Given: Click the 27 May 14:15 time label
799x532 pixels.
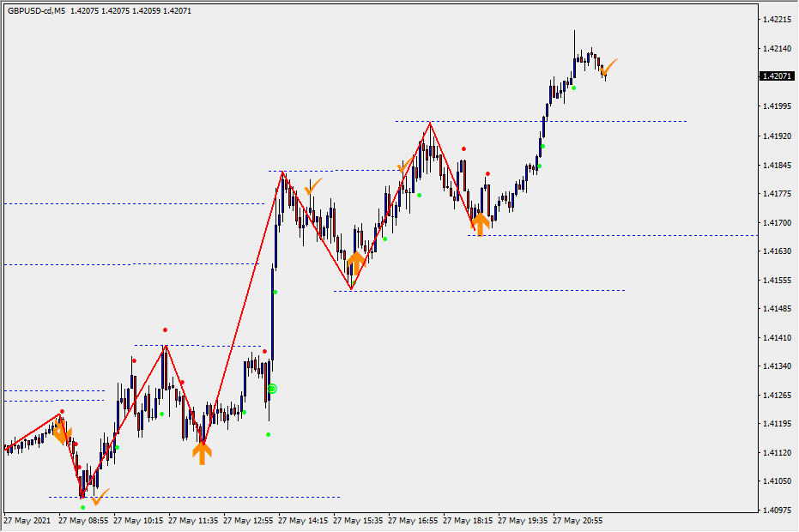Looking at the screenshot, I should click(x=304, y=521).
